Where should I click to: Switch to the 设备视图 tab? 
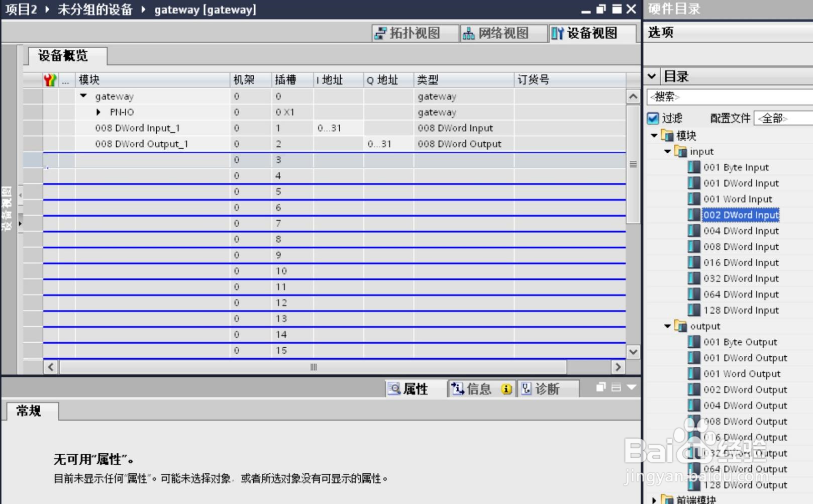(592, 33)
